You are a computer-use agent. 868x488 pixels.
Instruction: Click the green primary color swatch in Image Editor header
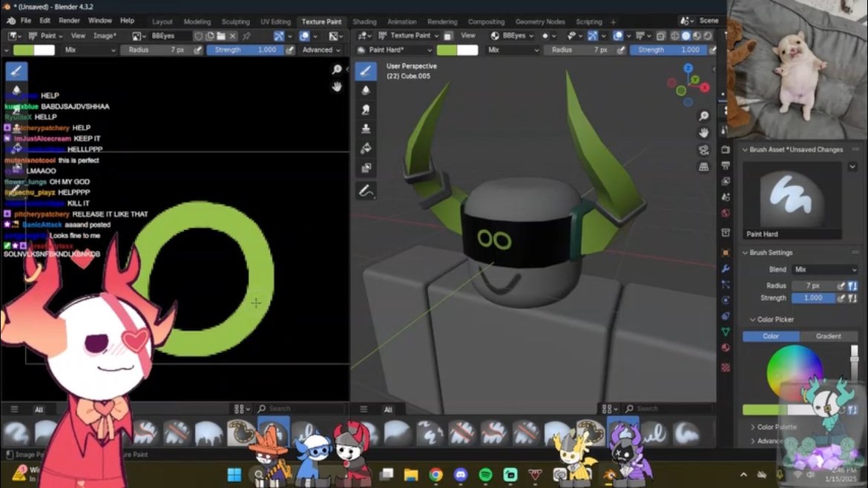coord(23,50)
